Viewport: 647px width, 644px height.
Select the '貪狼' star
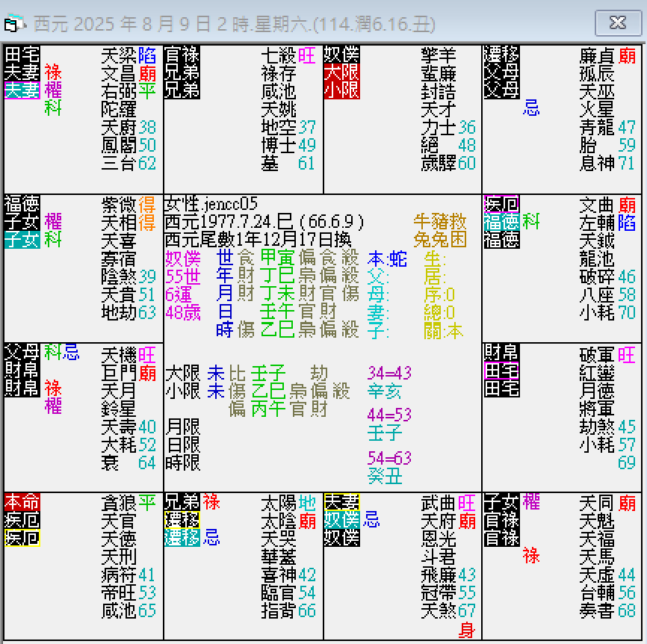(x=119, y=504)
